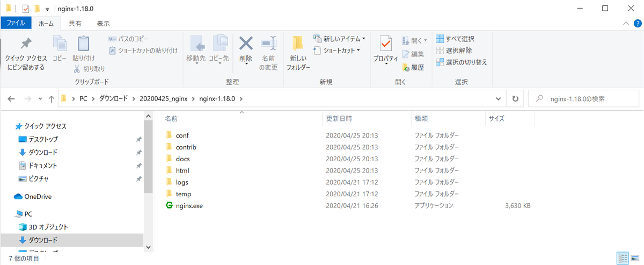
Task: Select the html folder
Action: tap(183, 170)
